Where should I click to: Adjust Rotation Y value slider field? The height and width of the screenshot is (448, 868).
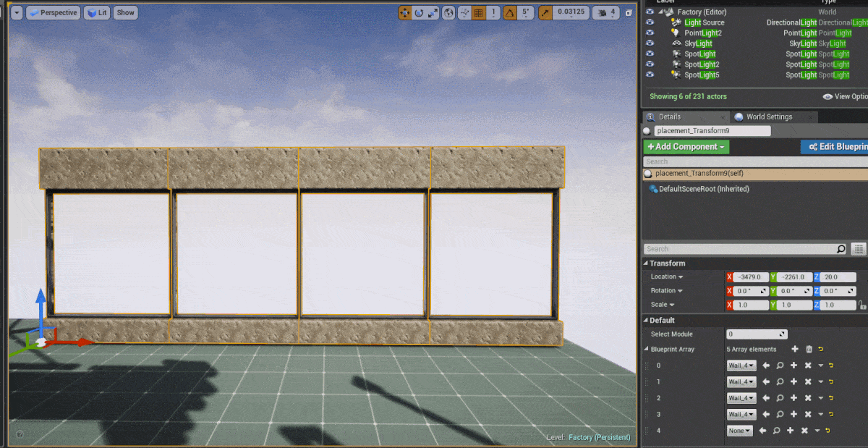point(795,291)
